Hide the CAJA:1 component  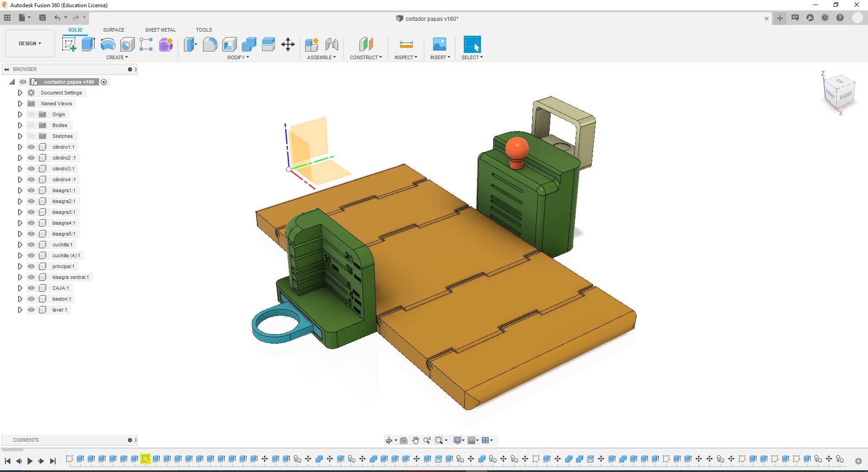[x=31, y=288]
